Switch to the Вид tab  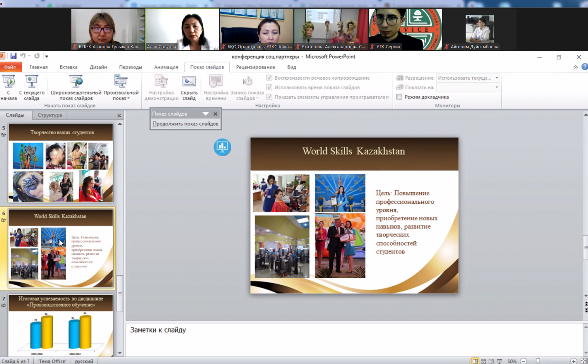point(292,67)
